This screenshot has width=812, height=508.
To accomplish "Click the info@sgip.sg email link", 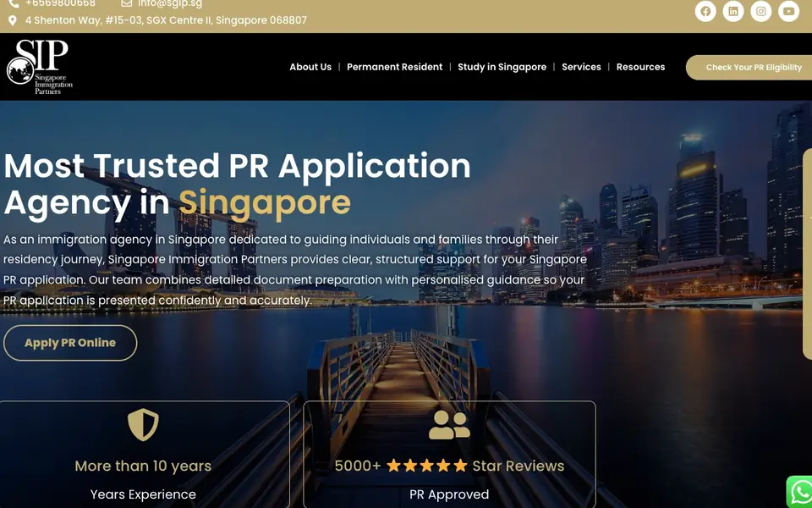I will 170,3.
